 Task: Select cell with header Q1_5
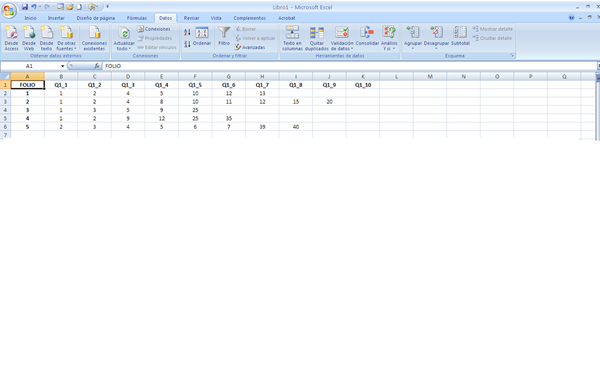tap(195, 85)
